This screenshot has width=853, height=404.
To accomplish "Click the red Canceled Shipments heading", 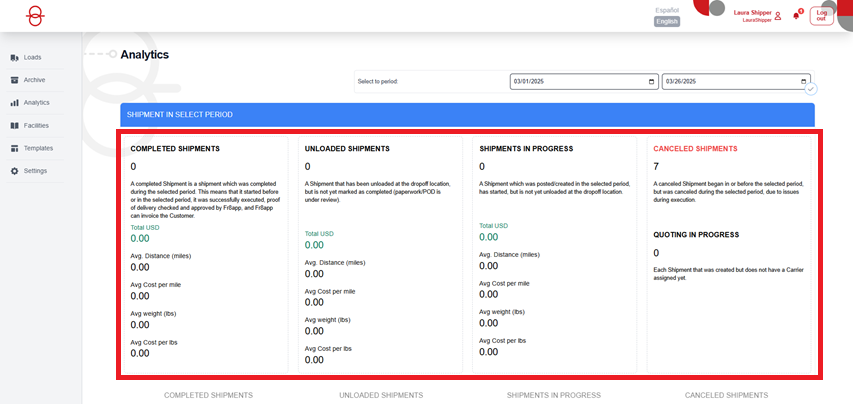I will point(695,148).
